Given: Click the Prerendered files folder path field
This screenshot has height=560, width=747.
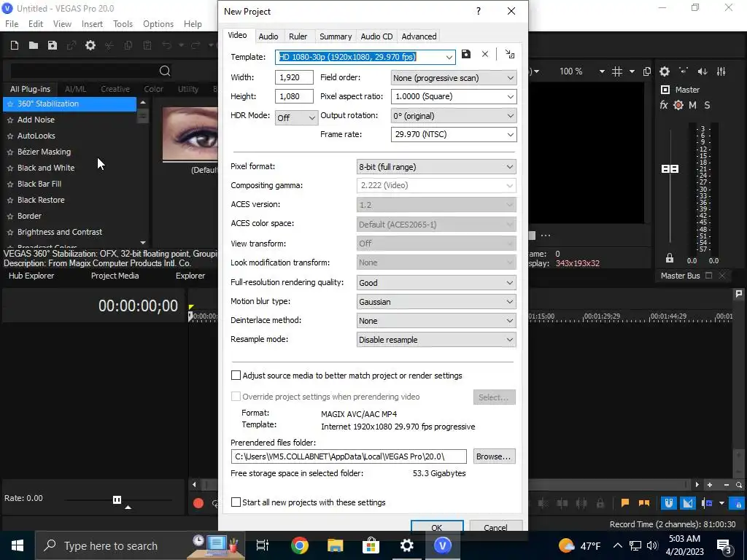Looking at the screenshot, I should (x=349, y=456).
